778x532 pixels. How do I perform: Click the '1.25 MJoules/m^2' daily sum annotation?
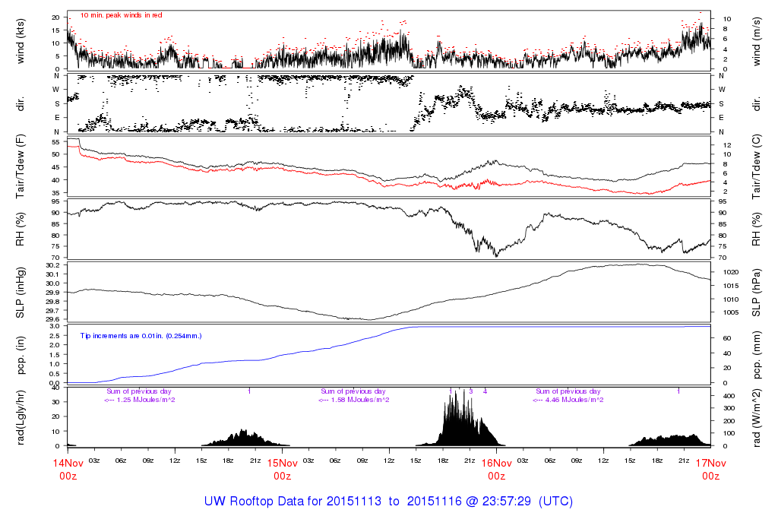[146, 400]
